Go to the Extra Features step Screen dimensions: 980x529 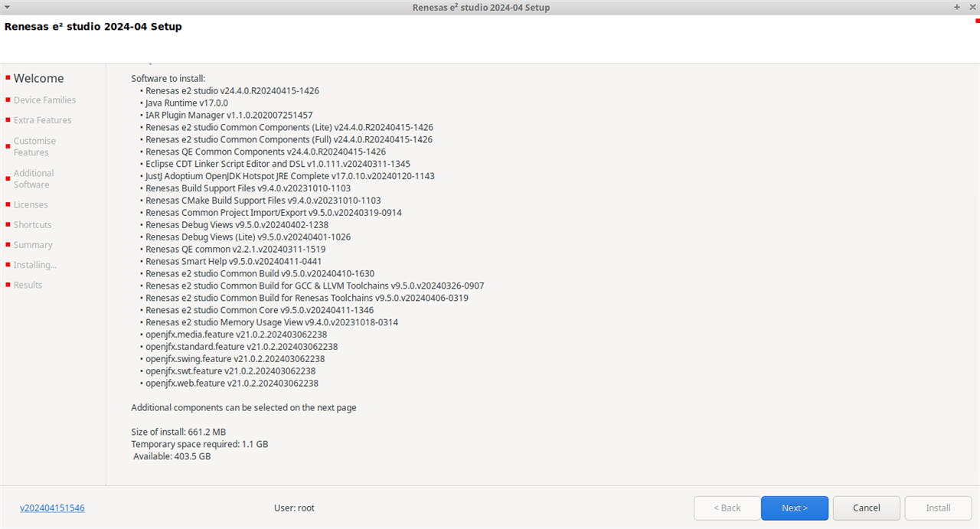(x=42, y=120)
